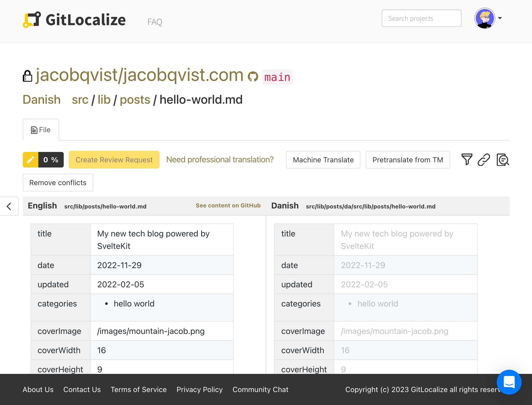Click the yellow pencil edit icon
This screenshot has width=532, height=405.
point(31,160)
